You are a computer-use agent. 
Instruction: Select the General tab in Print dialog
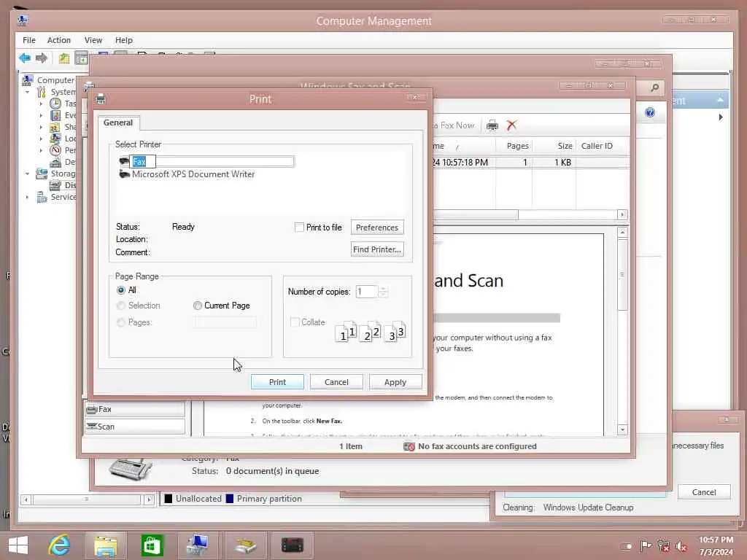(x=118, y=122)
